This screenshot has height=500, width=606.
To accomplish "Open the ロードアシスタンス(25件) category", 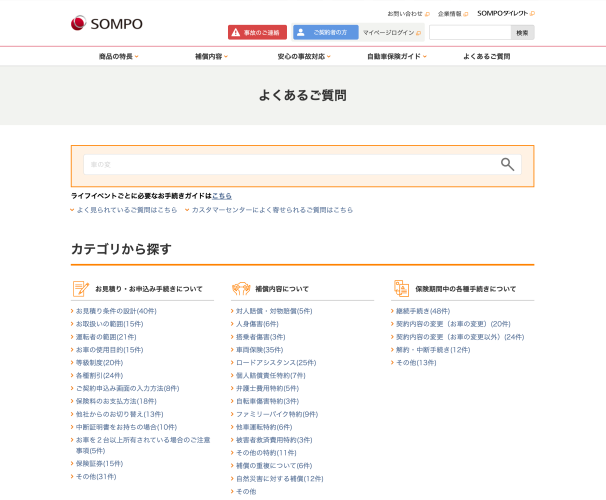I will pos(275,363).
